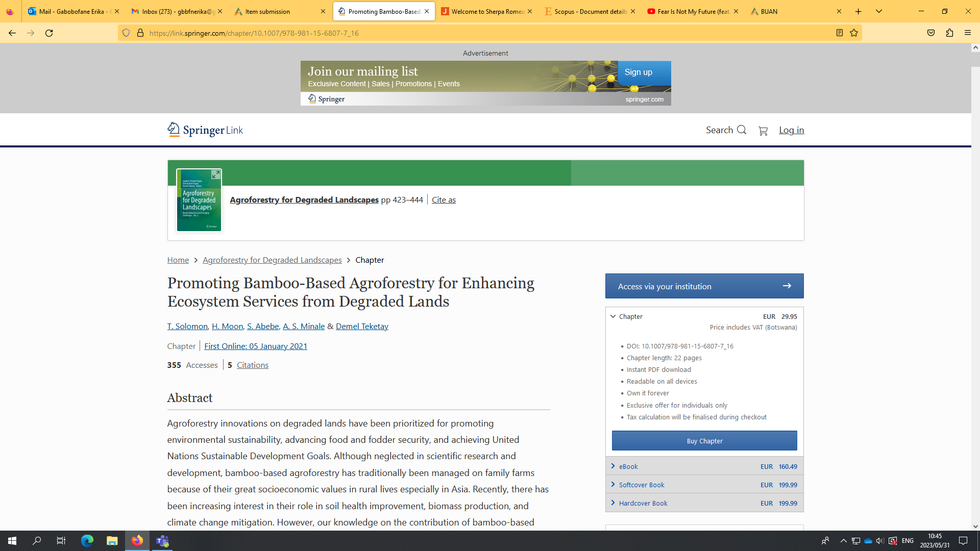Show hidden system tray icons
The image size is (980, 551).
point(843,541)
